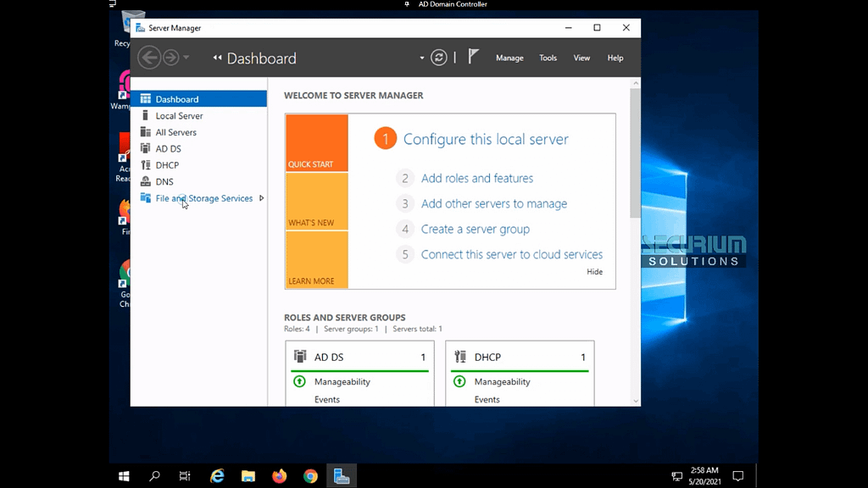
Task: Open Task View on the taskbar
Action: pyautogui.click(x=185, y=476)
